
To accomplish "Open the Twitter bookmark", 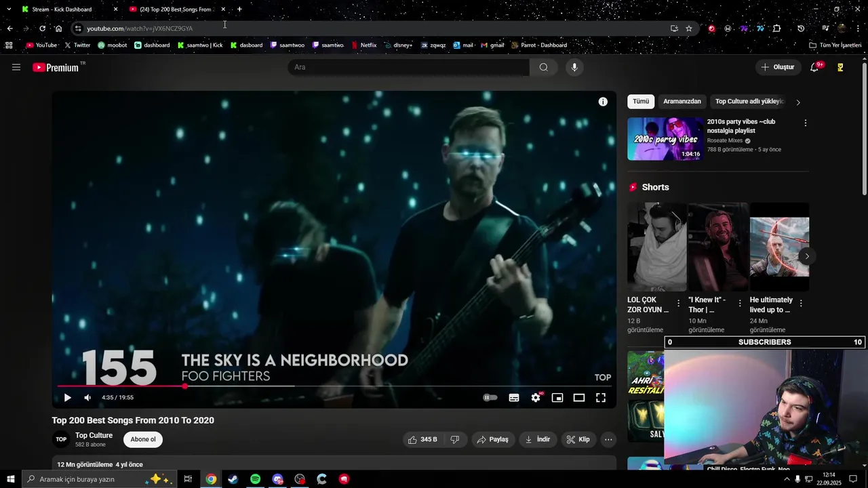I will (x=77, y=45).
